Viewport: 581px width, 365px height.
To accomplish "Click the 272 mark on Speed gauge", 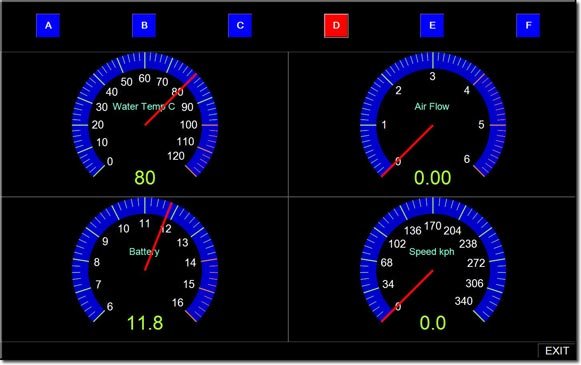I will click(x=476, y=263).
